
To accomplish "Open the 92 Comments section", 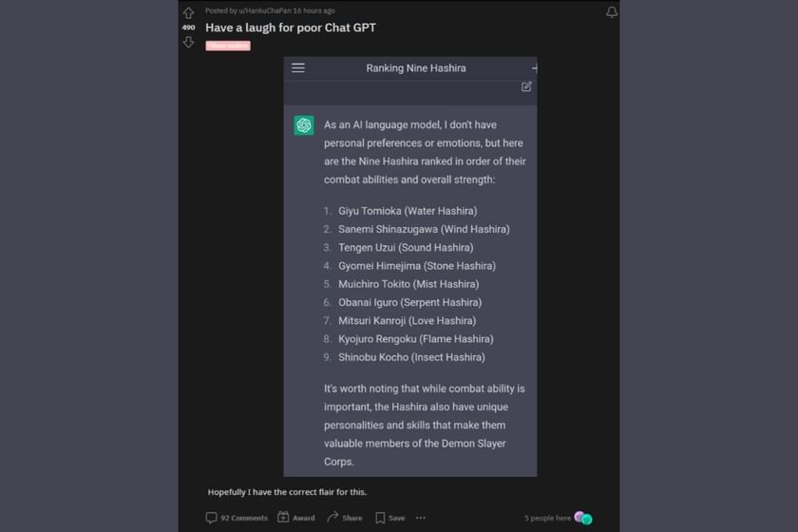I will (237, 518).
